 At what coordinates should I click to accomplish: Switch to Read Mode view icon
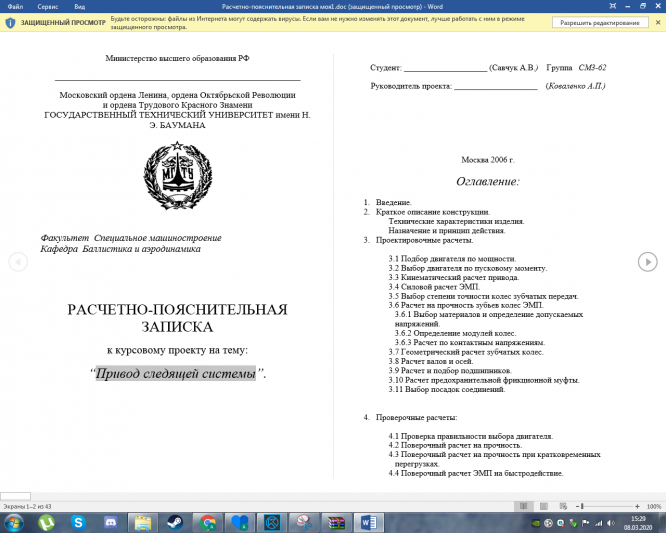click(x=524, y=506)
